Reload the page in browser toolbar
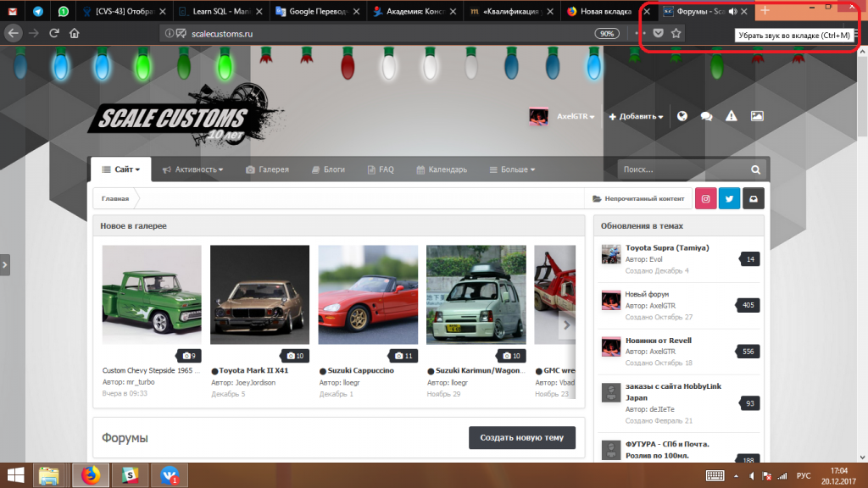The image size is (868, 488). point(53,33)
